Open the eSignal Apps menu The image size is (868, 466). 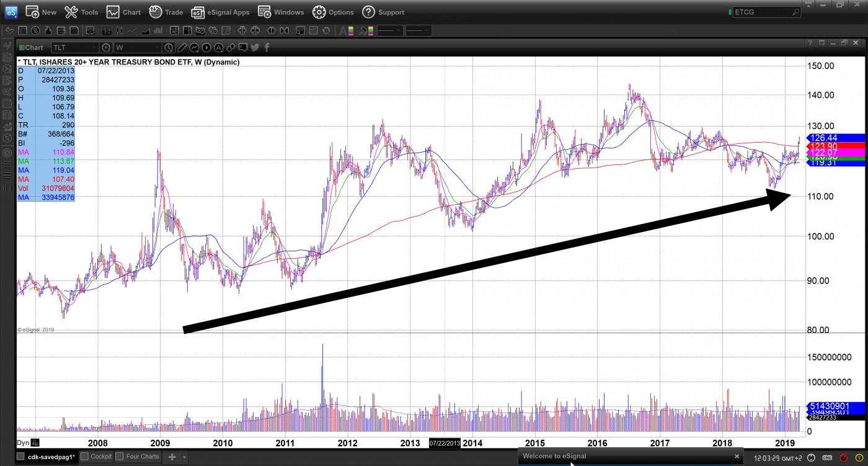(x=220, y=12)
